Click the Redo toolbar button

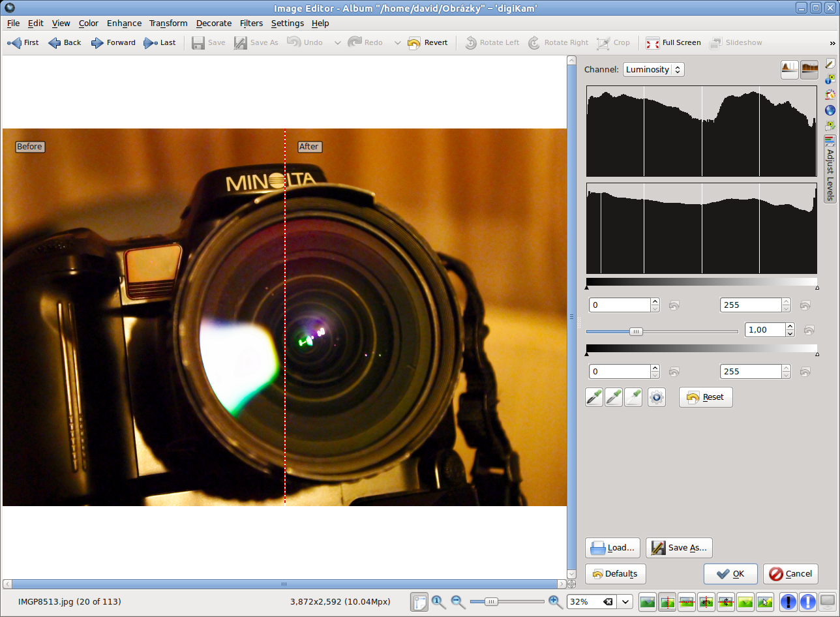365,42
